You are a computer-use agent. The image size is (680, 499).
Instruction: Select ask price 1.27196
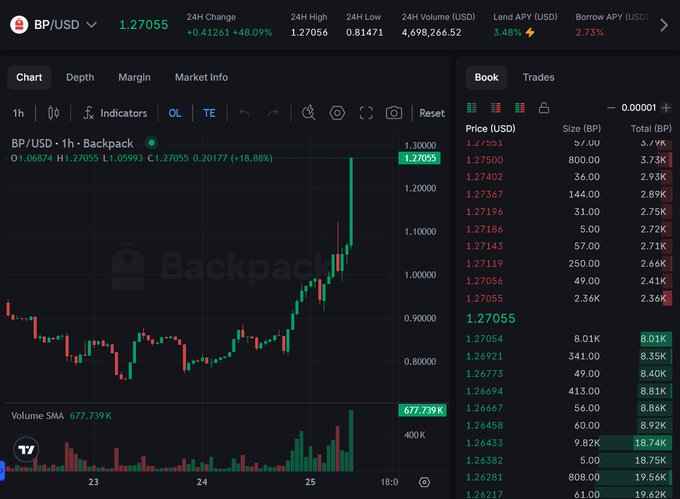[x=484, y=212]
